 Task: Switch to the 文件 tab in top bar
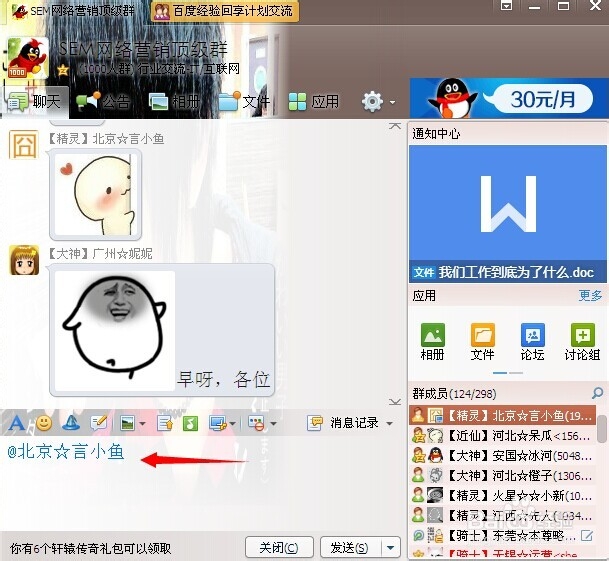point(244,102)
